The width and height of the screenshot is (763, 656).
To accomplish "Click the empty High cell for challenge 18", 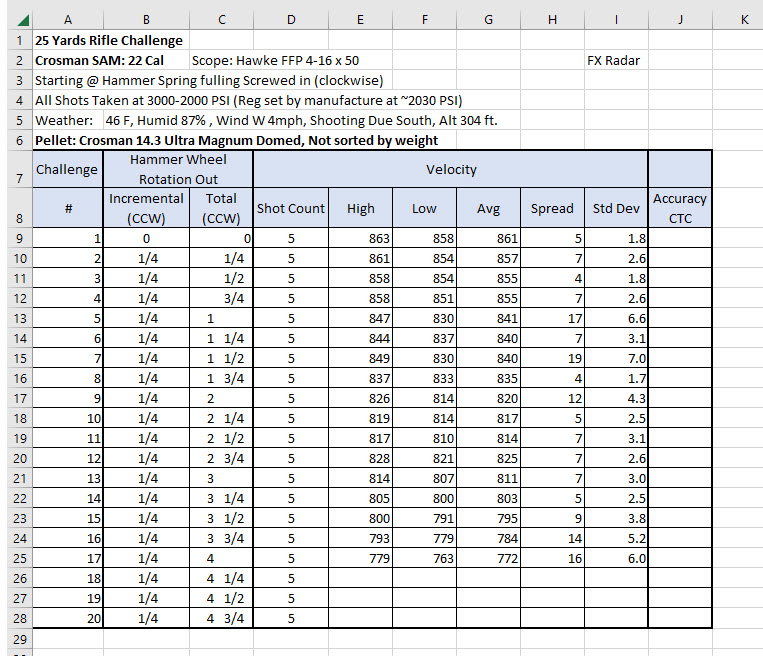I will click(x=361, y=578).
